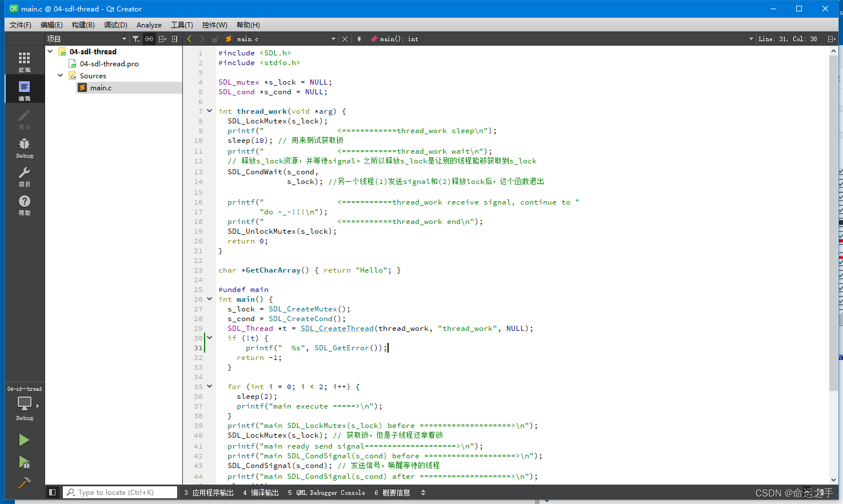The height and width of the screenshot is (504, 843).
Task: Click the editor vertical scrollbar thumb
Action: point(833,223)
